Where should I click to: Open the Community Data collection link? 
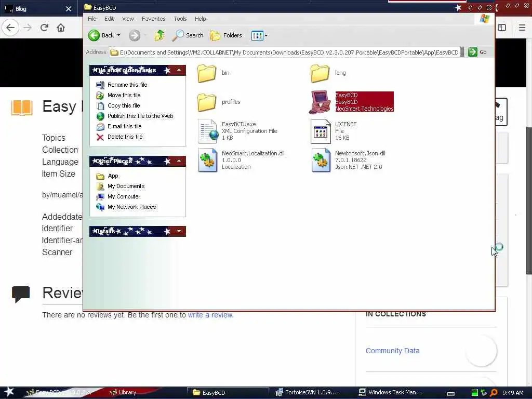393,351
